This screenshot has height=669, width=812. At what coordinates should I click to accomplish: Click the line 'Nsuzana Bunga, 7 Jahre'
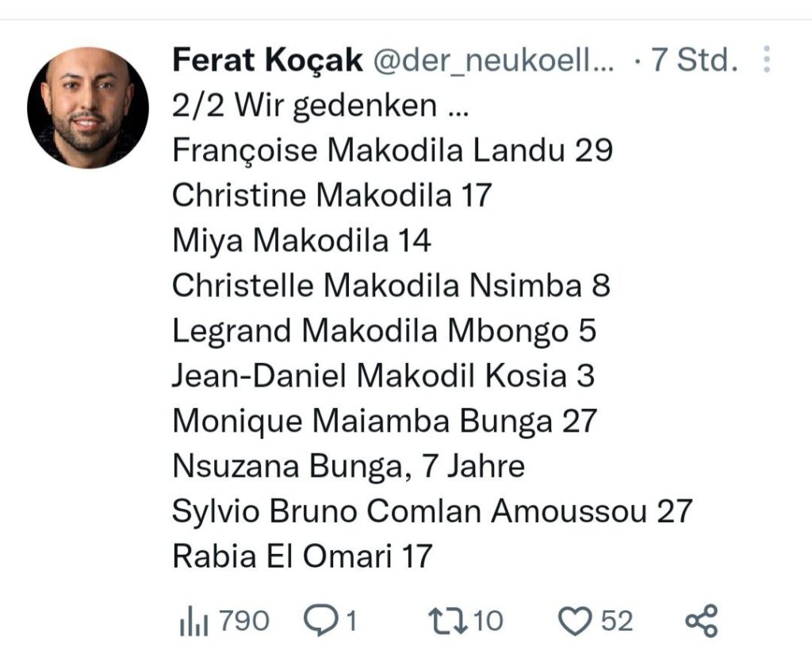(x=348, y=466)
